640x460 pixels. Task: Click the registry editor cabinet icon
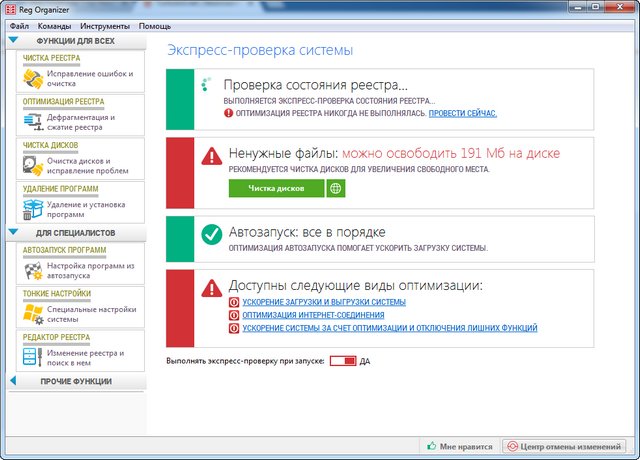pyautogui.click(x=33, y=357)
